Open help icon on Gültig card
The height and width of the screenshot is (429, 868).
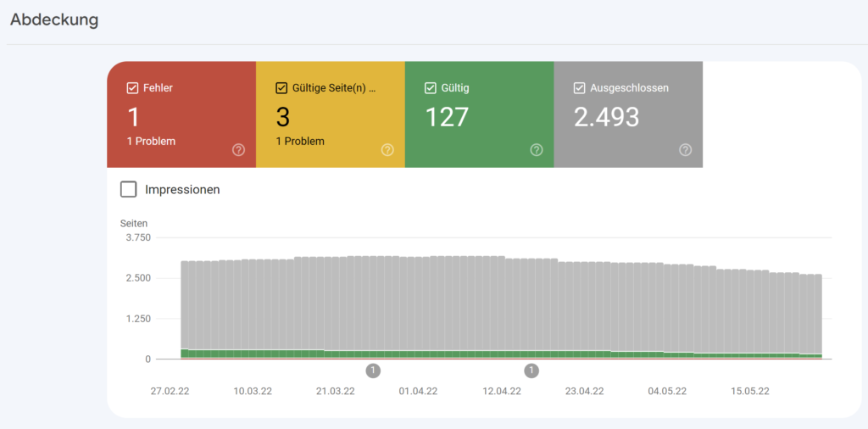537,149
